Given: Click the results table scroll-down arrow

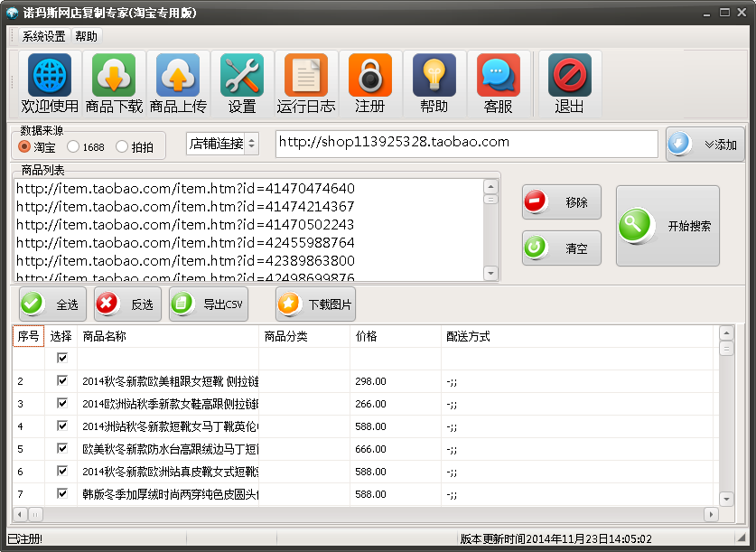Looking at the screenshot, I should [726, 499].
